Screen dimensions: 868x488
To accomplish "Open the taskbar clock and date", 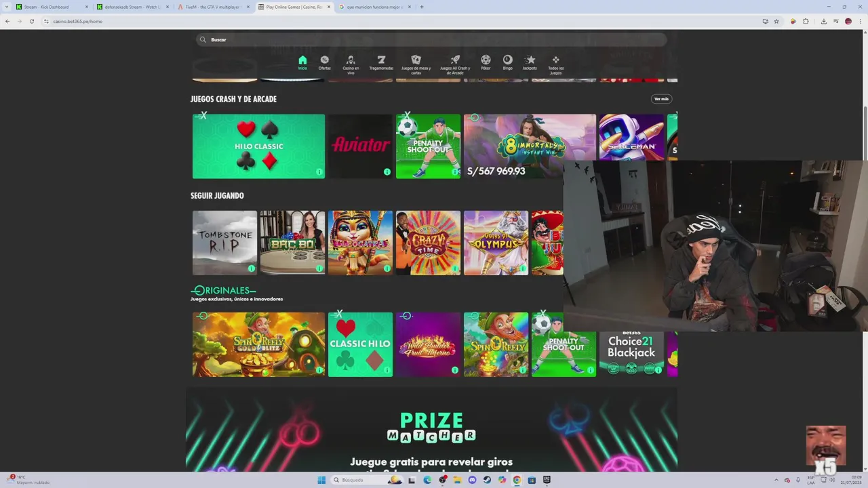I will 850,480.
